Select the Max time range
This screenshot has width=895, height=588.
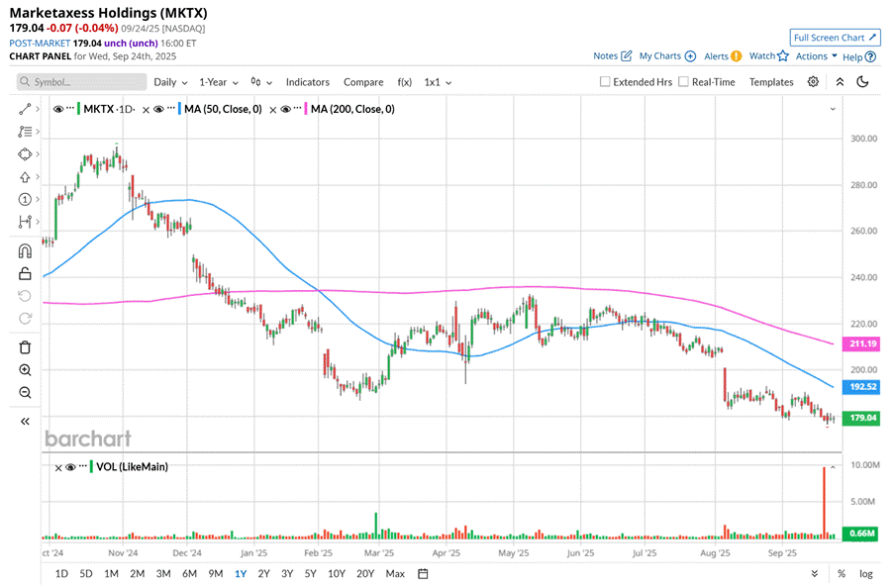[395, 574]
